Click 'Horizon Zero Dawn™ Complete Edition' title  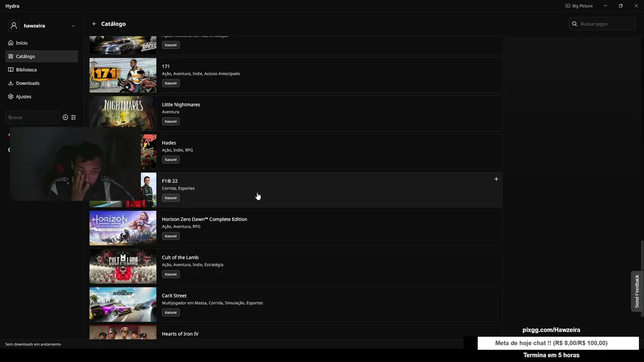[204, 219]
